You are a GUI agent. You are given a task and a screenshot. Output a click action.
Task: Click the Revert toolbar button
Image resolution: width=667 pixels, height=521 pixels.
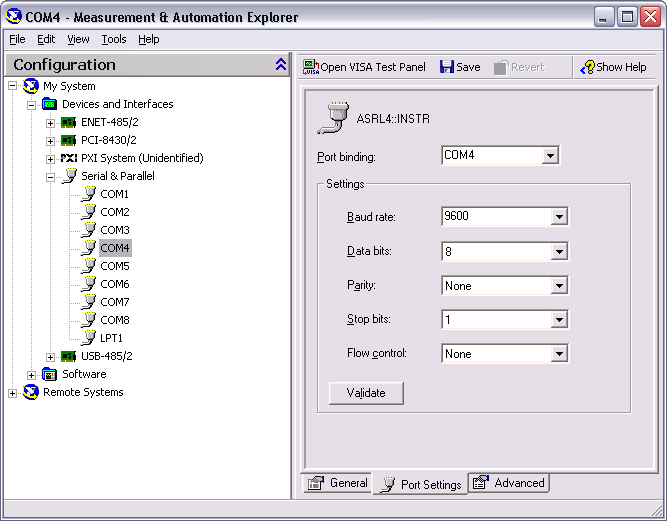(519, 67)
